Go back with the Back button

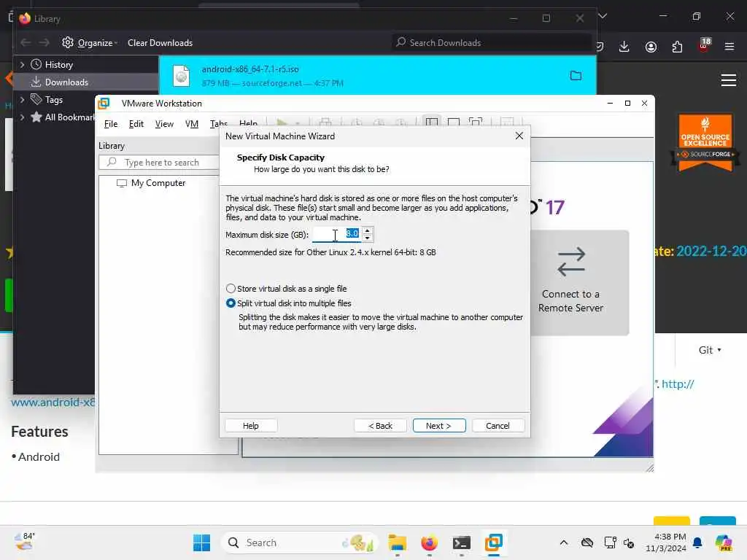click(380, 426)
